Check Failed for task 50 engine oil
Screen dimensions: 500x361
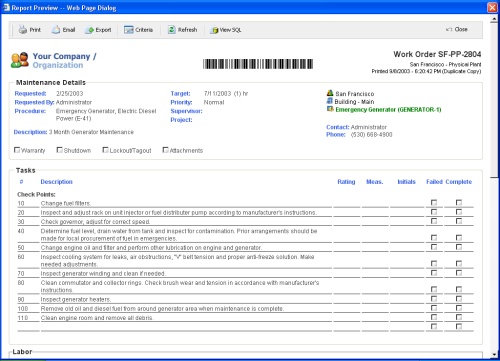point(434,247)
